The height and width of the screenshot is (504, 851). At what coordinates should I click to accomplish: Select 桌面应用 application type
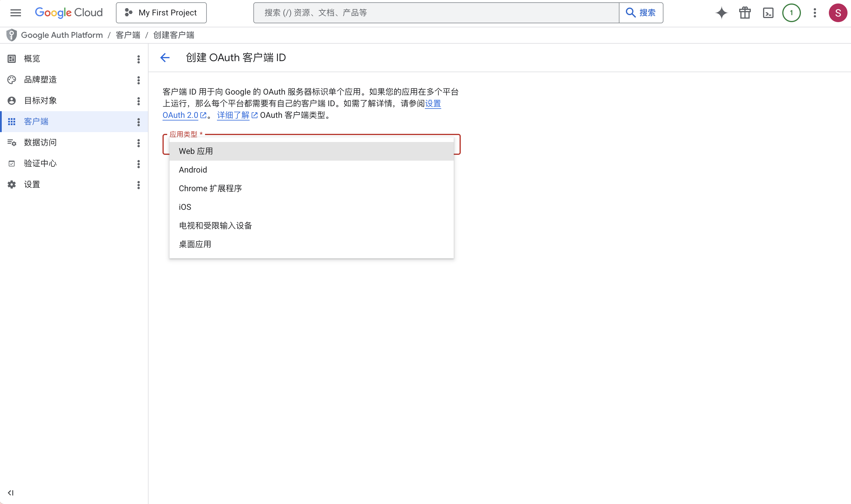(x=311, y=244)
